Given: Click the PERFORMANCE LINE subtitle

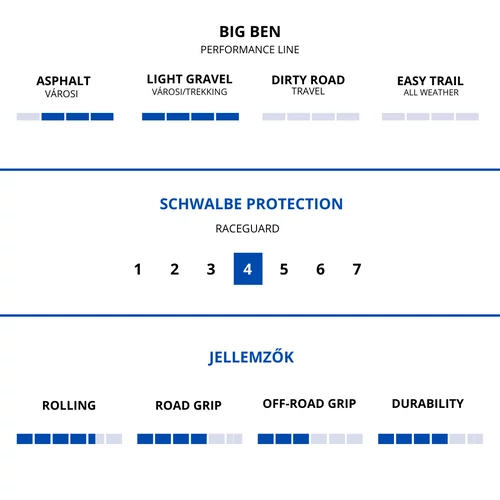Looking at the screenshot, I should [250, 50].
